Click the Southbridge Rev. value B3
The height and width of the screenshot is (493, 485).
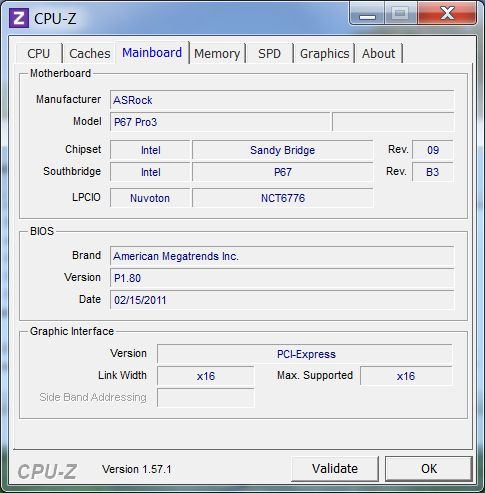point(433,172)
